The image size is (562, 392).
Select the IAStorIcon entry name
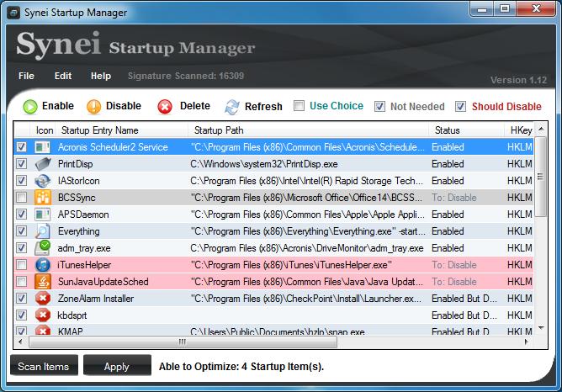point(79,181)
